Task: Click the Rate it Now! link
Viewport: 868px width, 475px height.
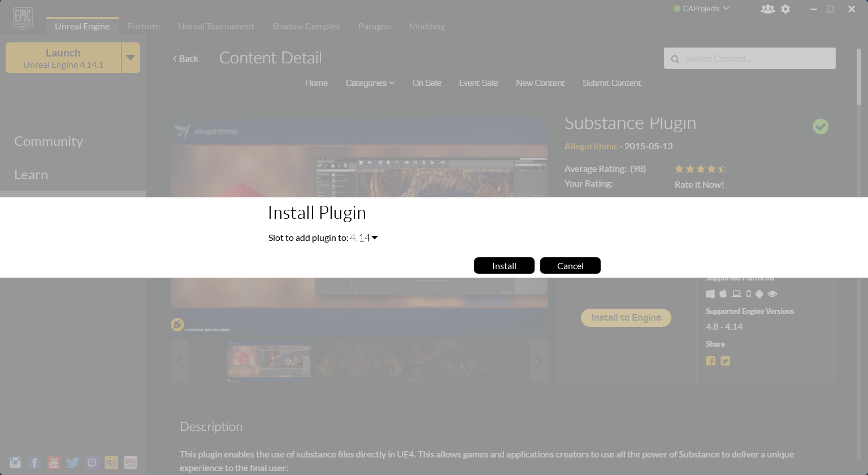Action: (699, 184)
